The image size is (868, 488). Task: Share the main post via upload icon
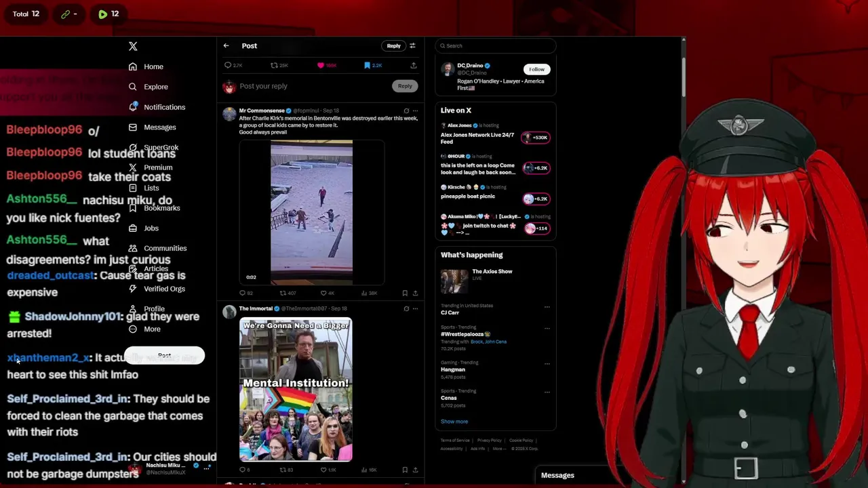[x=413, y=65]
